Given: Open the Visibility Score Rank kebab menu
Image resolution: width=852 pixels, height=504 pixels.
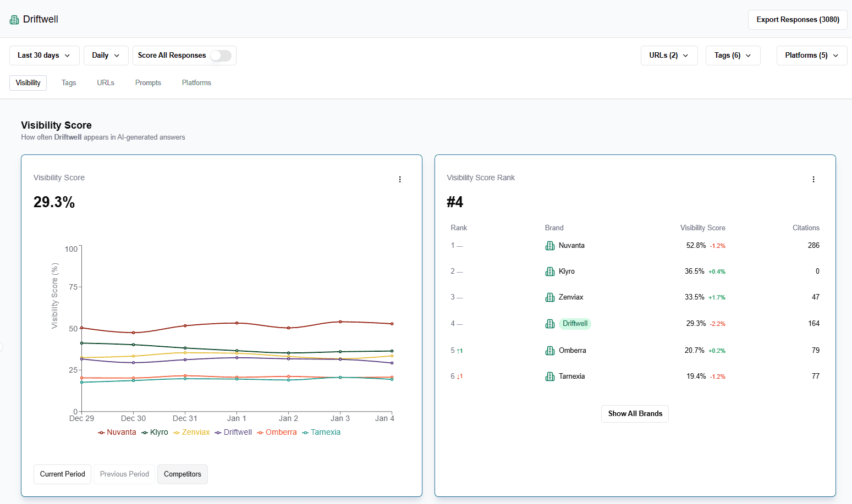Looking at the screenshot, I should (813, 179).
